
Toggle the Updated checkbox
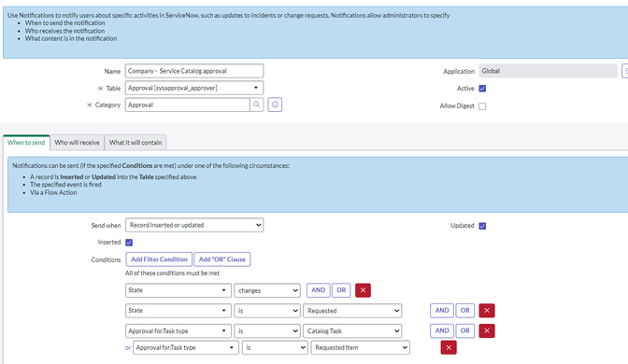[x=482, y=226]
